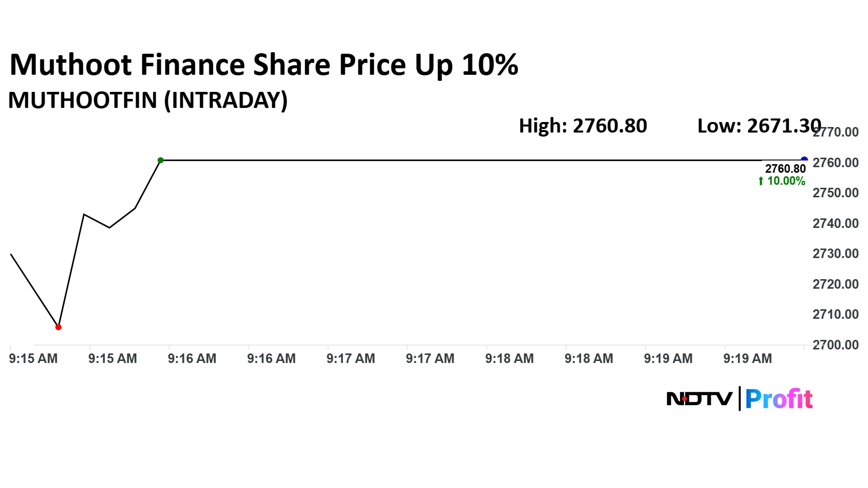Screen dimensions: 868x488
Task: Click the Muthoot Finance Share Price headline
Action: click(264, 65)
